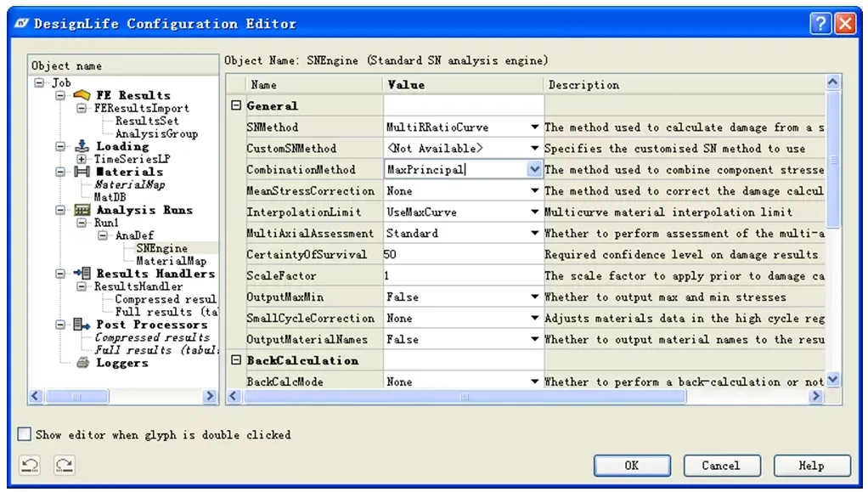
Task: Click the Description column header
Action: [x=685, y=85]
